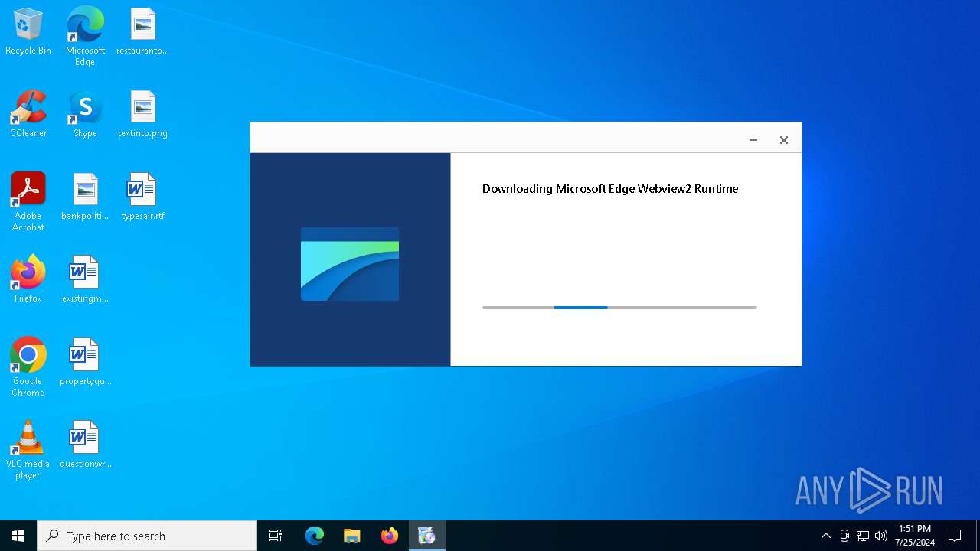
Task: Open Task View from the taskbar
Action: click(x=276, y=536)
